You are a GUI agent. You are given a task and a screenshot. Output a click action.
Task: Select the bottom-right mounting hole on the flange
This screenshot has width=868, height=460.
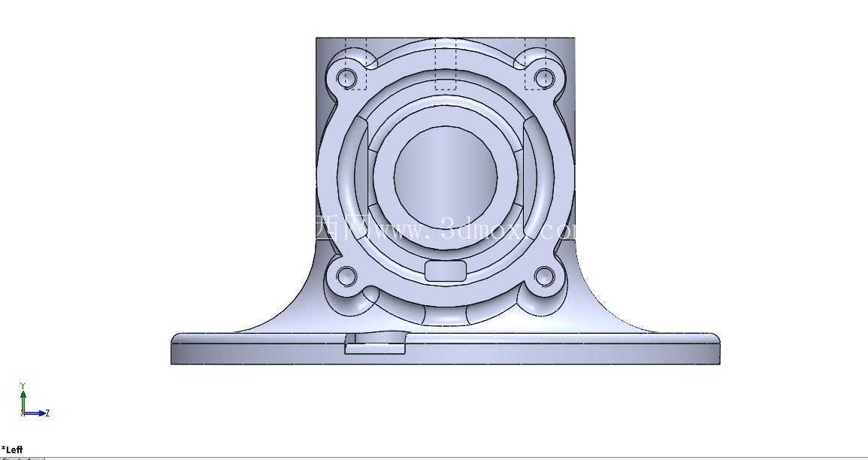(x=545, y=276)
